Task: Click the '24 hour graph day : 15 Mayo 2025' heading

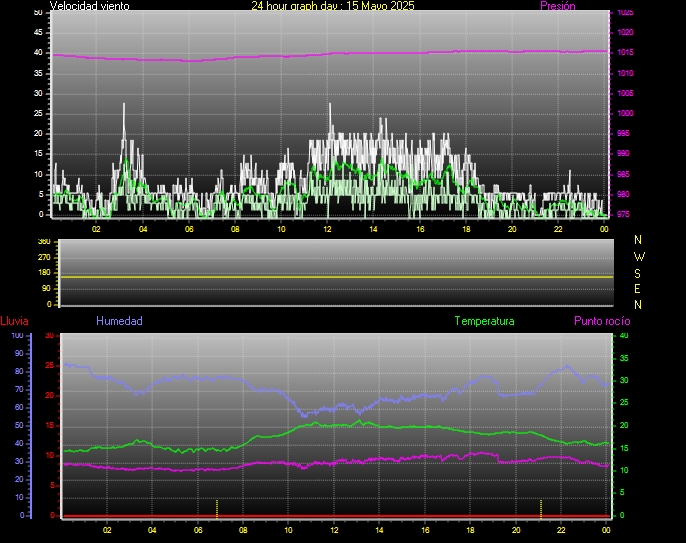Action: tap(332, 6)
